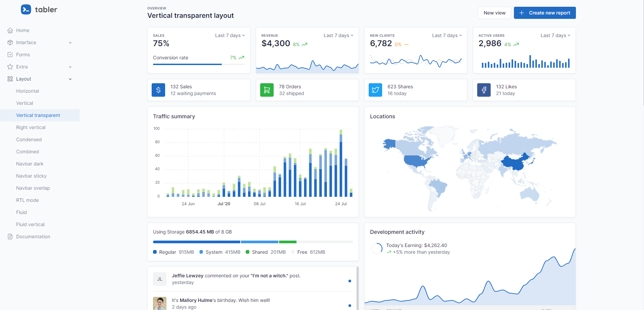Viewport: 644px width, 310px height.
Task: Click the Regular blue legend dot
Action: pyautogui.click(x=155, y=252)
